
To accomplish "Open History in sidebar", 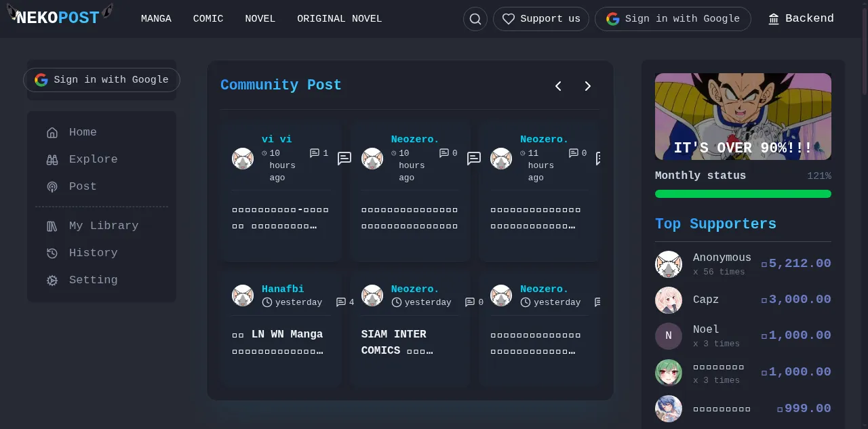I will pos(102,253).
